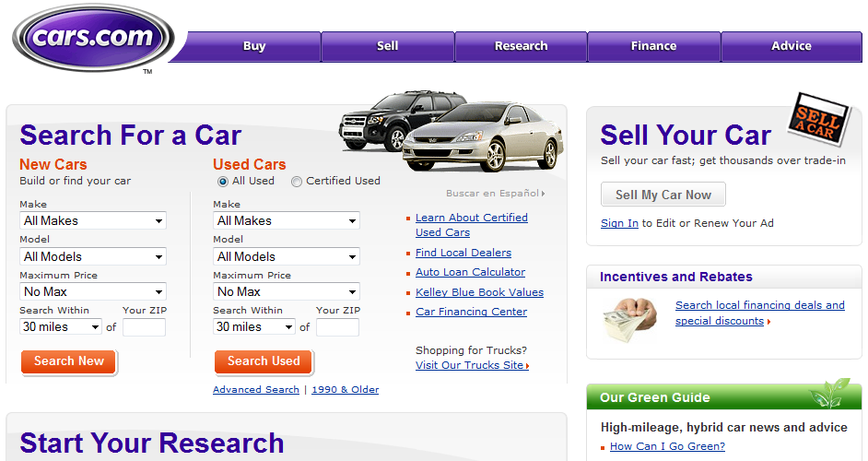Open the Used Cars Search Within miles dropdown
The width and height of the screenshot is (868, 461).
click(254, 327)
